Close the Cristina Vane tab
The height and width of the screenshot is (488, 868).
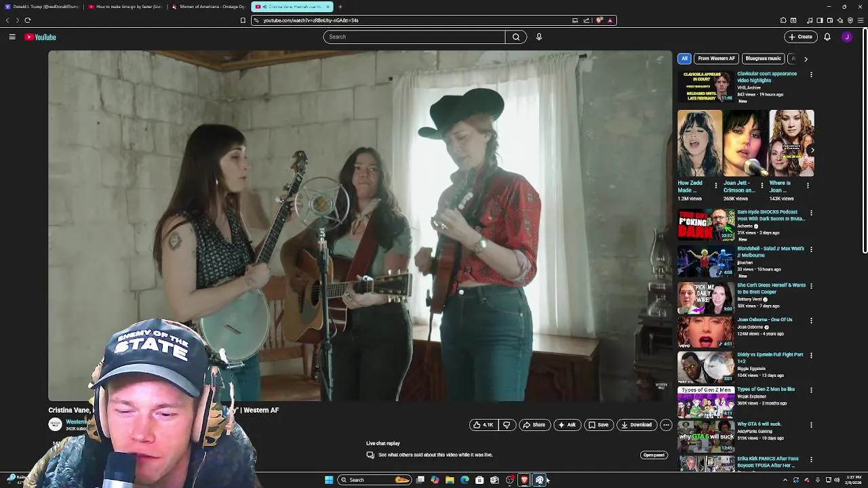click(328, 7)
